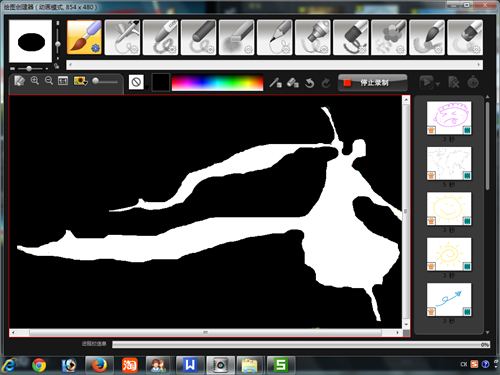Select the Crayon tool
500x375 pixels.
(x=160, y=37)
